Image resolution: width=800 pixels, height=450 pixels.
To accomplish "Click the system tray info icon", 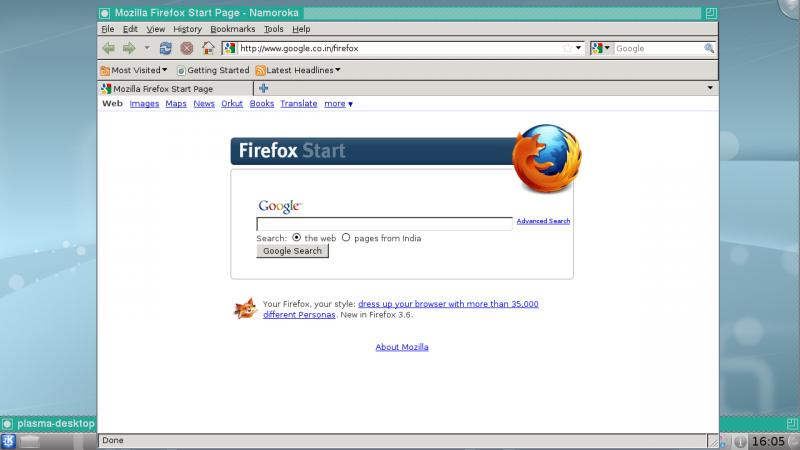I will tap(740, 441).
